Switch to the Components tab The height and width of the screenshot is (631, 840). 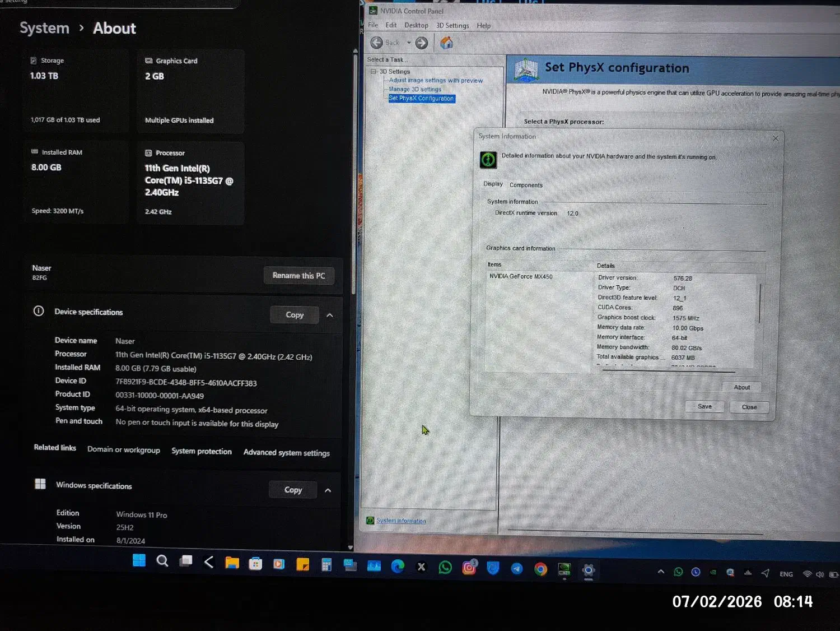[x=526, y=185]
